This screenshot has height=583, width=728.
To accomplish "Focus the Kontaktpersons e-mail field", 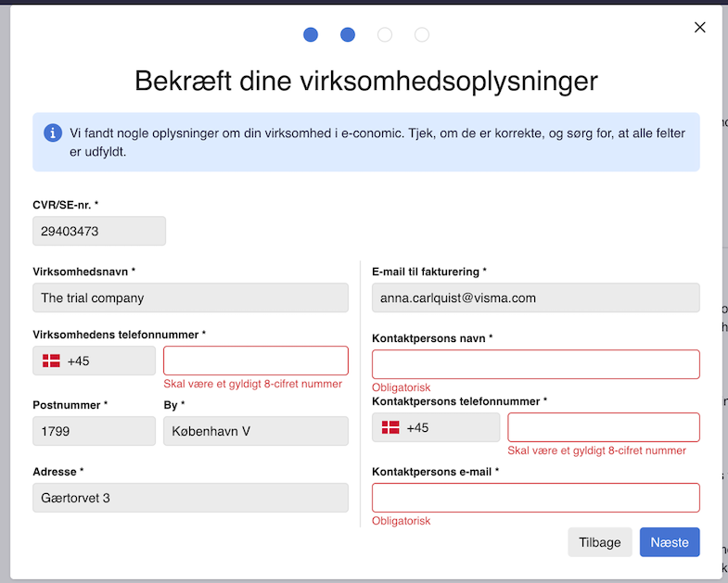I will pos(535,498).
